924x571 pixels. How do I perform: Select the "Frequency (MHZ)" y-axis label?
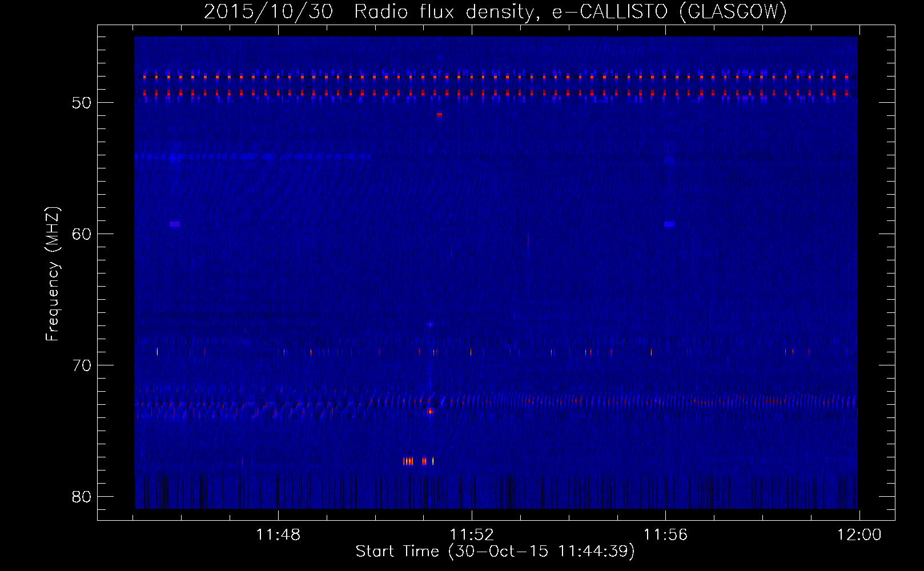(x=53, y=274)
